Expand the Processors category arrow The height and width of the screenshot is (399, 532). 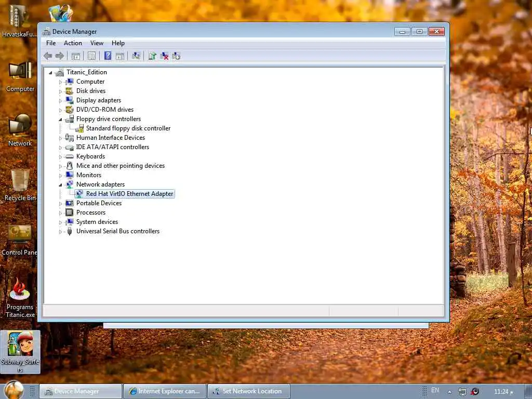(60, 213)
